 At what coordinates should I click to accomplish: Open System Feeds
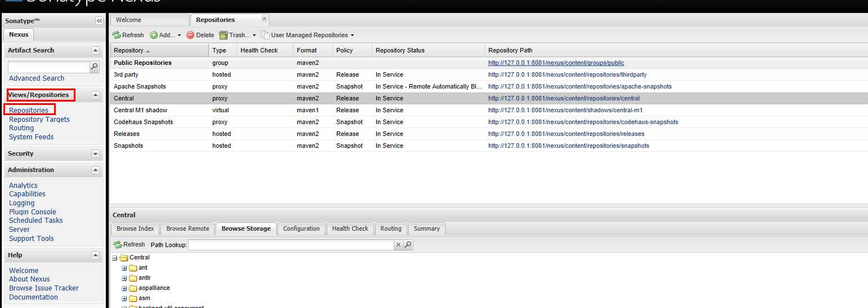(32, 137)
